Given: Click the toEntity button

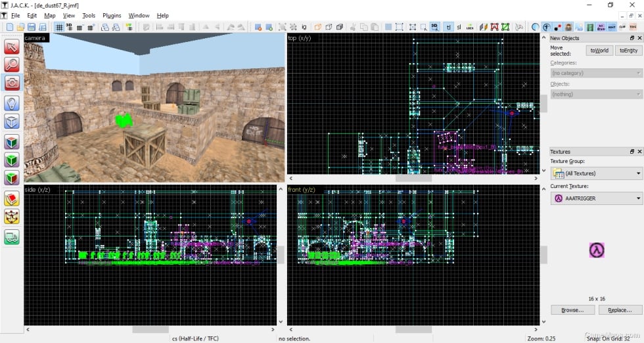Looking at the screenshot, I should point(628,51).
